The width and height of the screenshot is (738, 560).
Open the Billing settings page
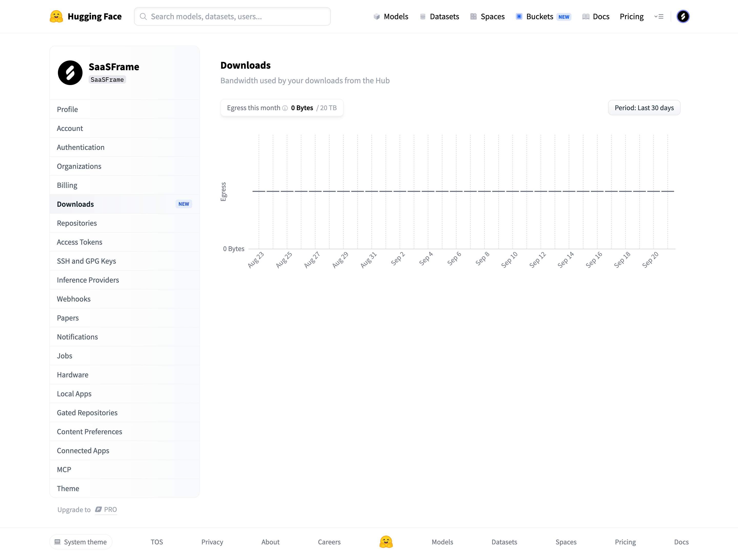coord(125,185)
